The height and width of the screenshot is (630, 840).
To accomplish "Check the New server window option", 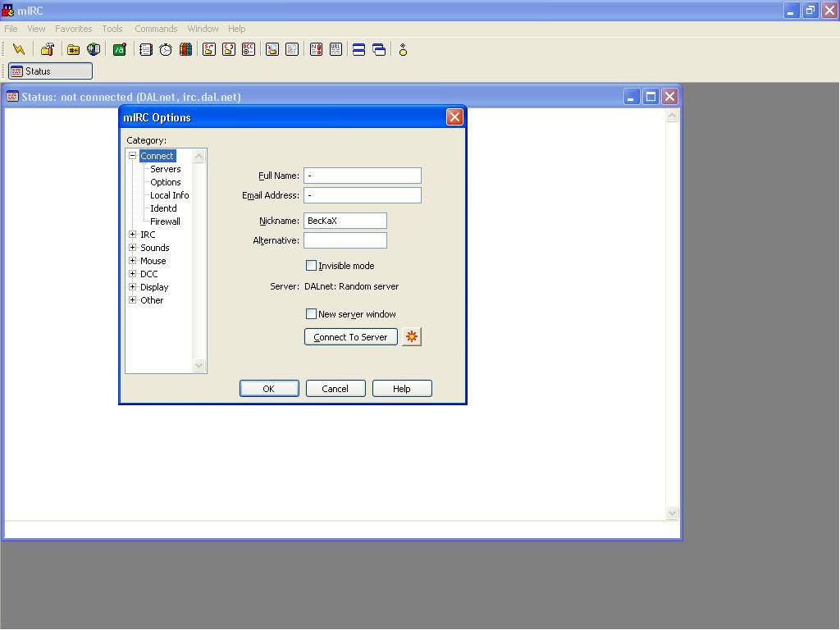I will [x=311, y=313].
